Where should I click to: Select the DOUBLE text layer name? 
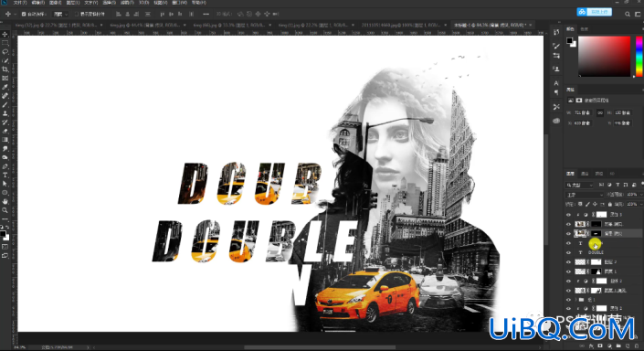pos(596,252)
